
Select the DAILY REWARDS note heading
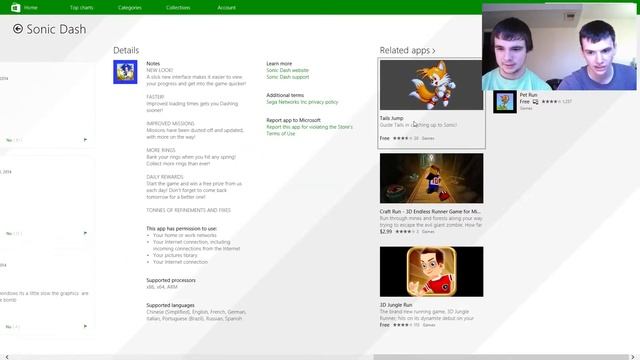(x=165, y=177)
